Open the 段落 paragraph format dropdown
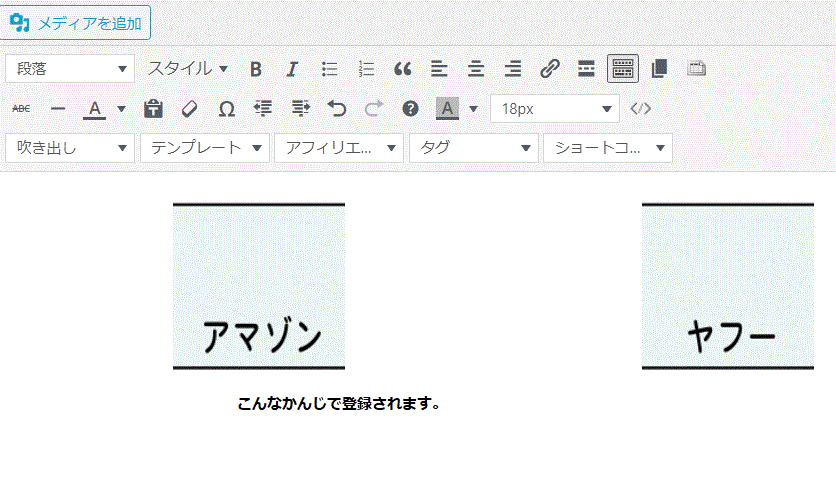The width and height of the screenshot is (836, 496). click(x=70, y=69)
